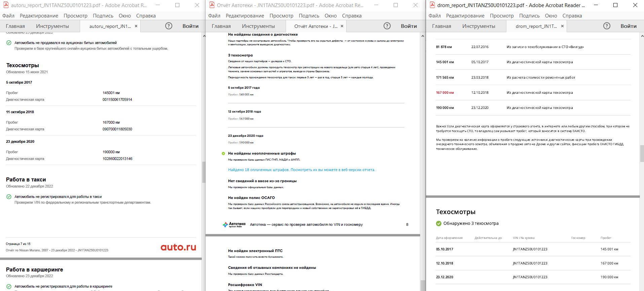
Task: Open Редактирование menu in the Отчёт Автотеки window
Action: (x=245, y=16)
